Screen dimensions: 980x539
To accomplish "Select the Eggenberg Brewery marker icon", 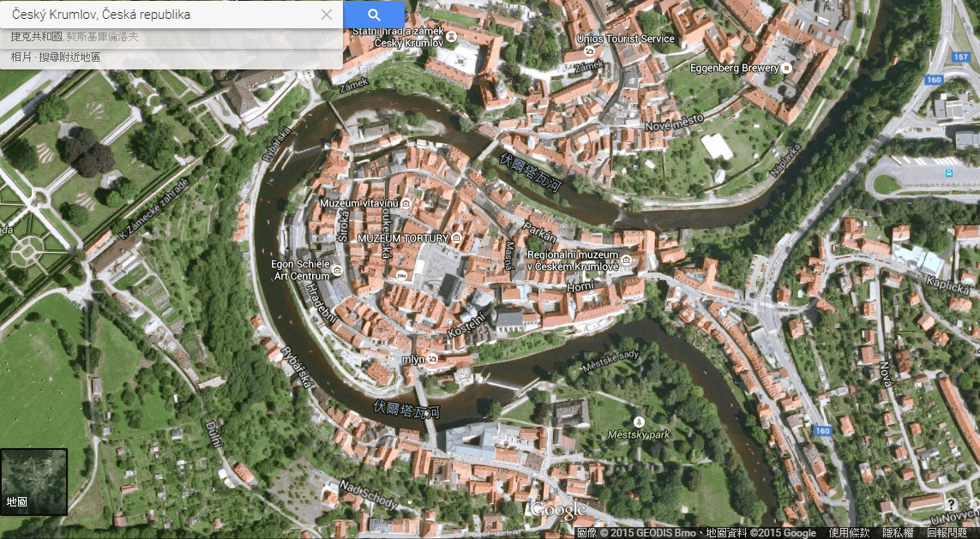I will (787, 68).
